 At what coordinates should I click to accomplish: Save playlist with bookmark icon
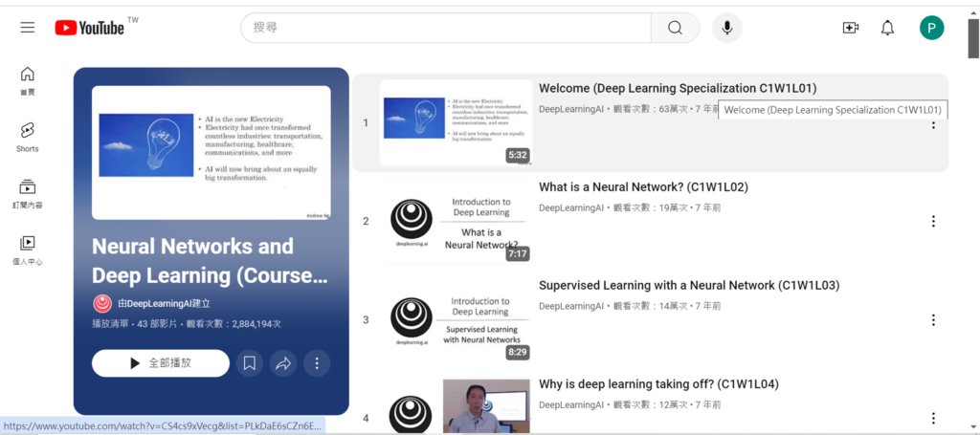coord(249,363)
